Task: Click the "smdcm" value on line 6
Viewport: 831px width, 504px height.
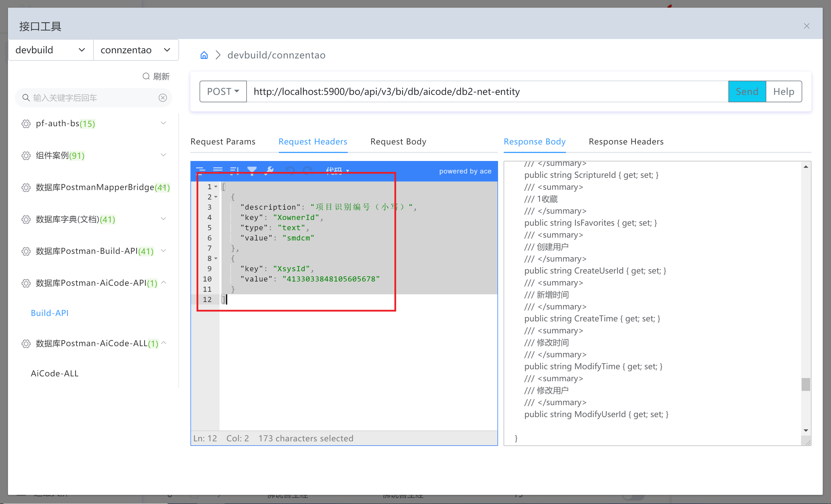Action: pos(298,238)
